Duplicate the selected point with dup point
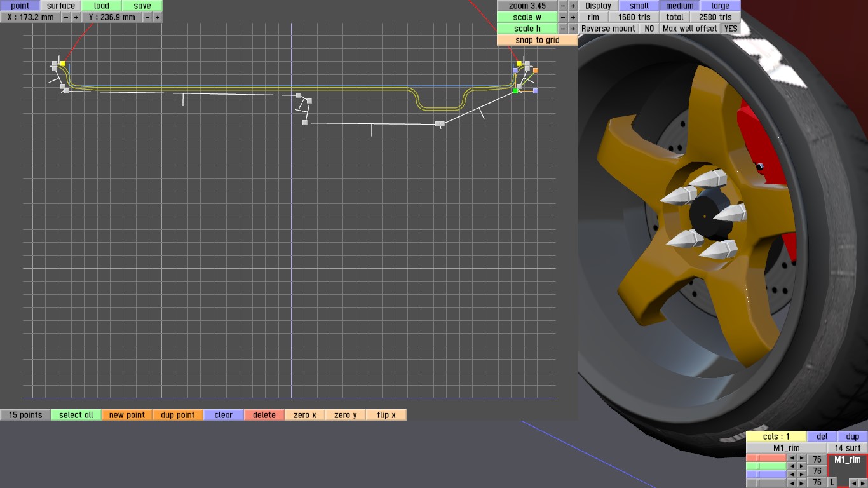 click(178, 415)
